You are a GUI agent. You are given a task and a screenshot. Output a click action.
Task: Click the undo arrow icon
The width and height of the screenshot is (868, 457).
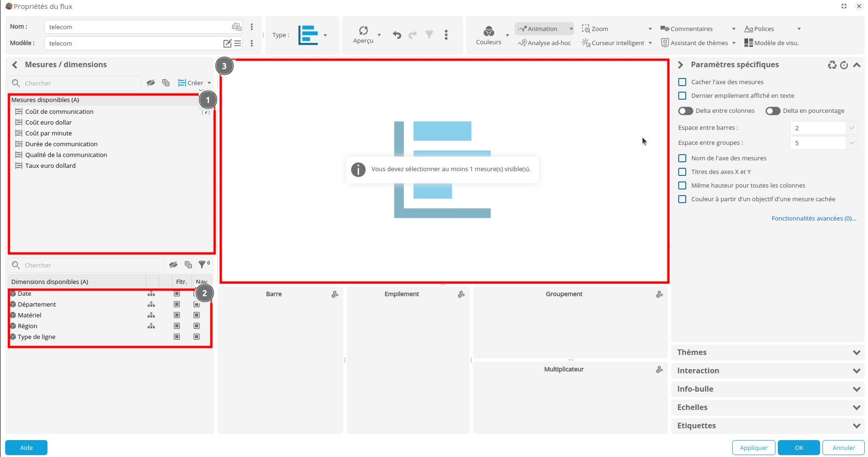[397, 35]
